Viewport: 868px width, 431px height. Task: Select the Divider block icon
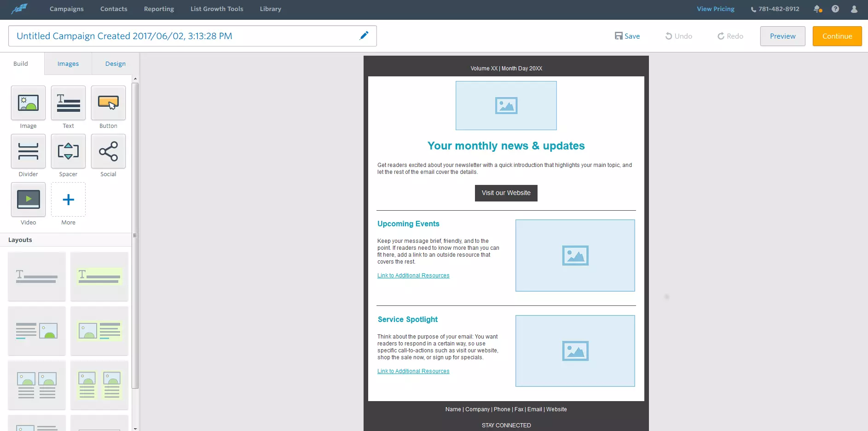28,151
